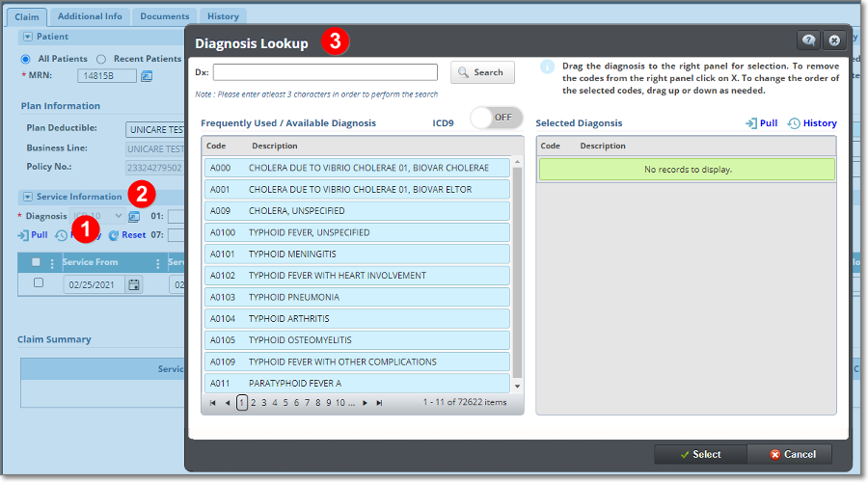Go to the next diagnosis page arrow
The width and height of the screenshot is (868, 482).
point(365,403)
